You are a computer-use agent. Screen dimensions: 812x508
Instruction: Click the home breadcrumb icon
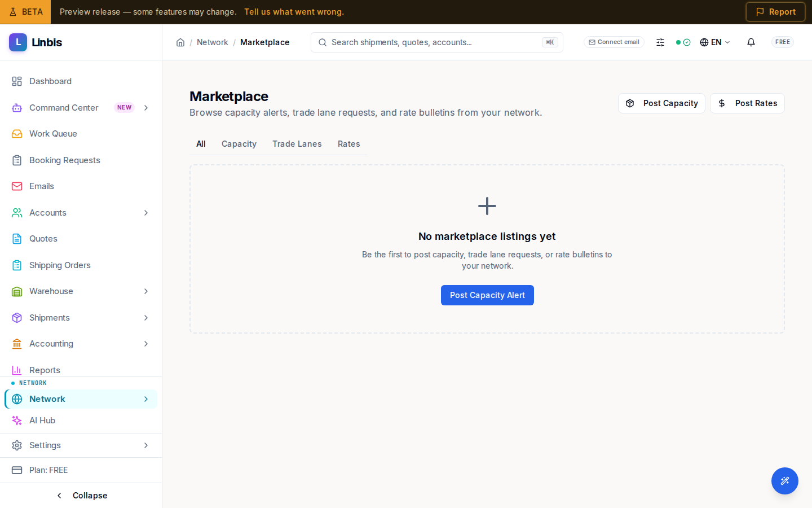point(180,42)
